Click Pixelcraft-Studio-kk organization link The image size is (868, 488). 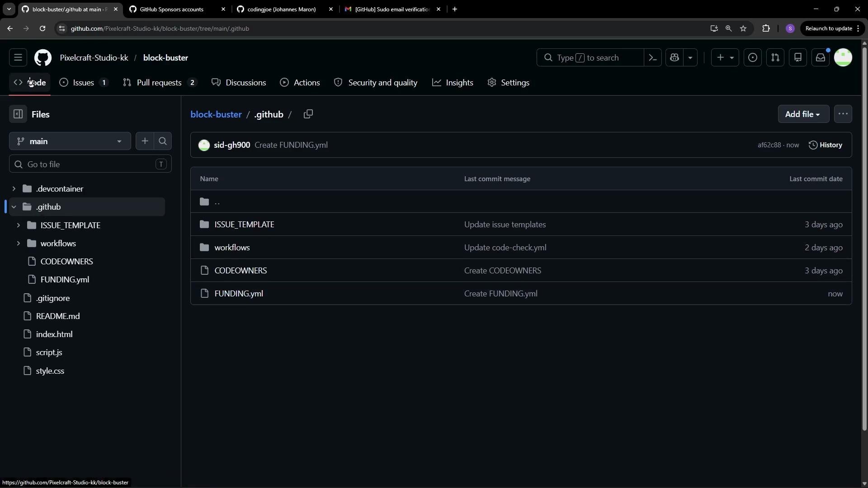point(94,58)
